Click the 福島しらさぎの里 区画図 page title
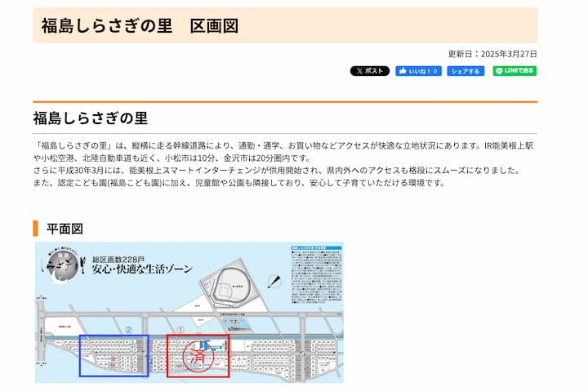Screen dimensions: 588x392 tap(140, 25)
